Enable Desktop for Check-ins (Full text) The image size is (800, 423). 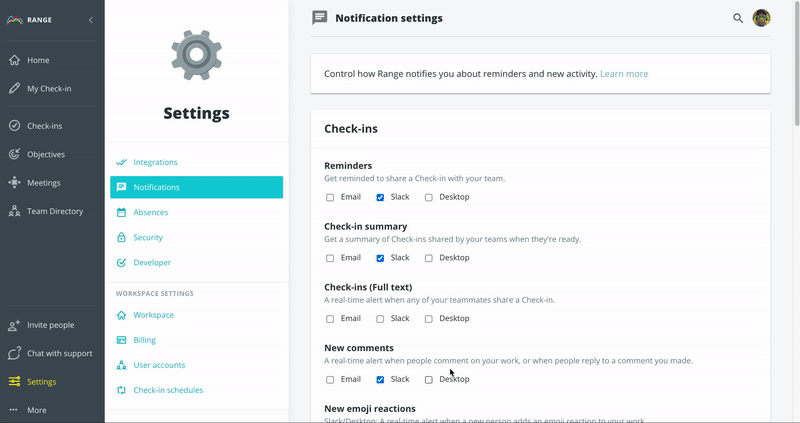[x=429, y=320]
